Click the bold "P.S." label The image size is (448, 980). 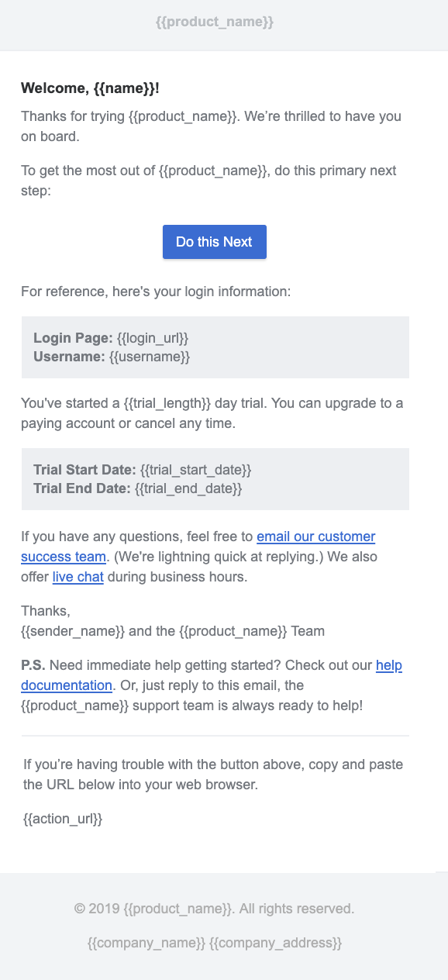tap(33, 665)
